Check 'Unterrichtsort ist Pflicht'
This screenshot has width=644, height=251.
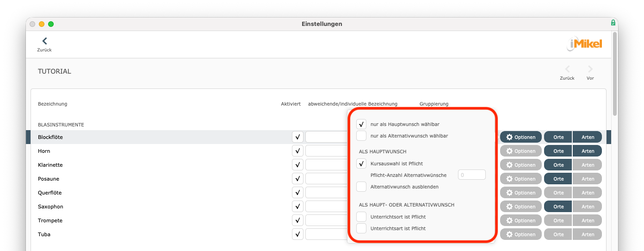[361, 217]
